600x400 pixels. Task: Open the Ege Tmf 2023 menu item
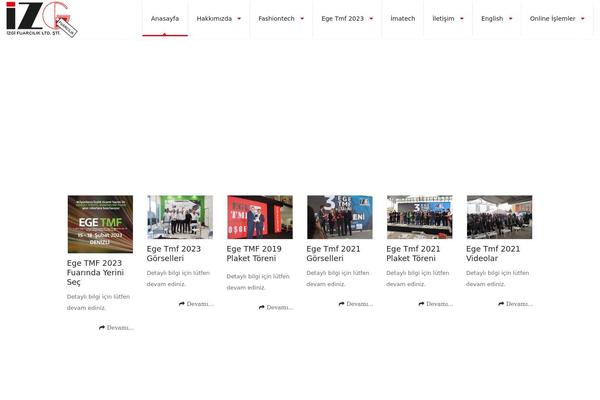[342, 18]
